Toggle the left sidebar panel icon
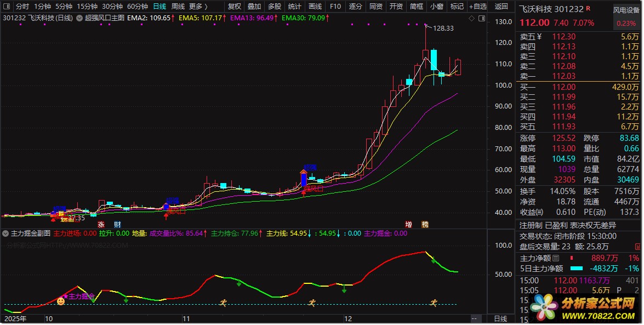The image size is (644, 325). (7, 6)
